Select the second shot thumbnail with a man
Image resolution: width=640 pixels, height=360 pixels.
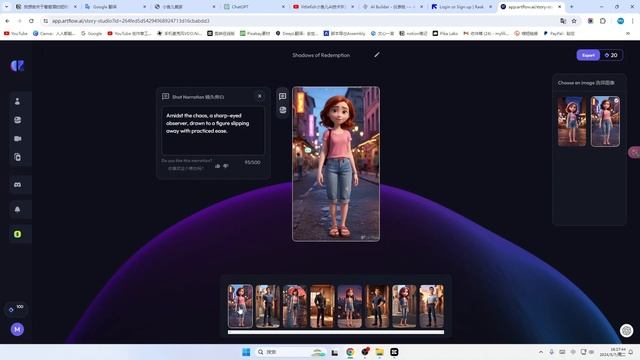point(268,306)
